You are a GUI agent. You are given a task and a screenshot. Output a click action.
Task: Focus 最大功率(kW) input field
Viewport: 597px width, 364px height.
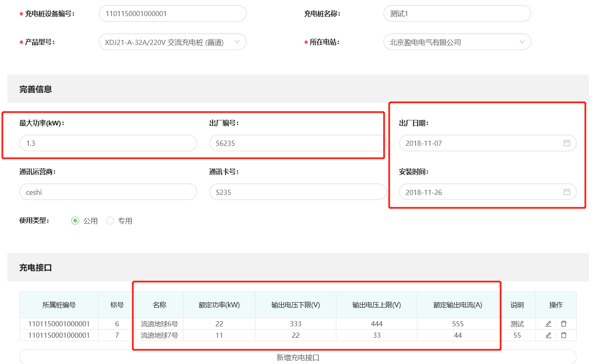pyautogui.click(x=108, y=143)
